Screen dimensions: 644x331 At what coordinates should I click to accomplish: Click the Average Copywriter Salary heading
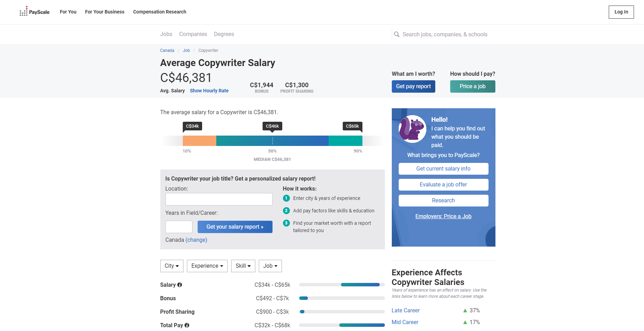(x=218, y=63)
